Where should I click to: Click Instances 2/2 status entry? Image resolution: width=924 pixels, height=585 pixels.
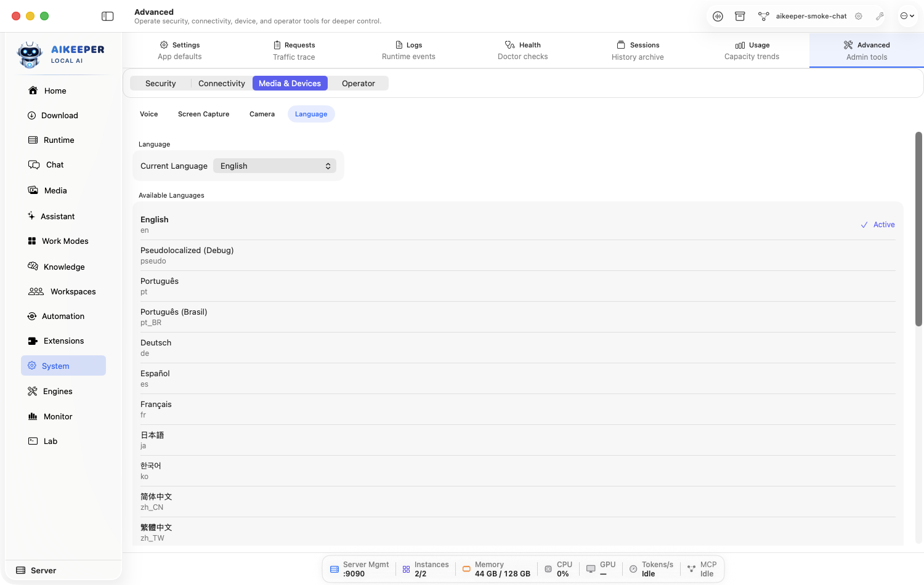coord(425,569)
